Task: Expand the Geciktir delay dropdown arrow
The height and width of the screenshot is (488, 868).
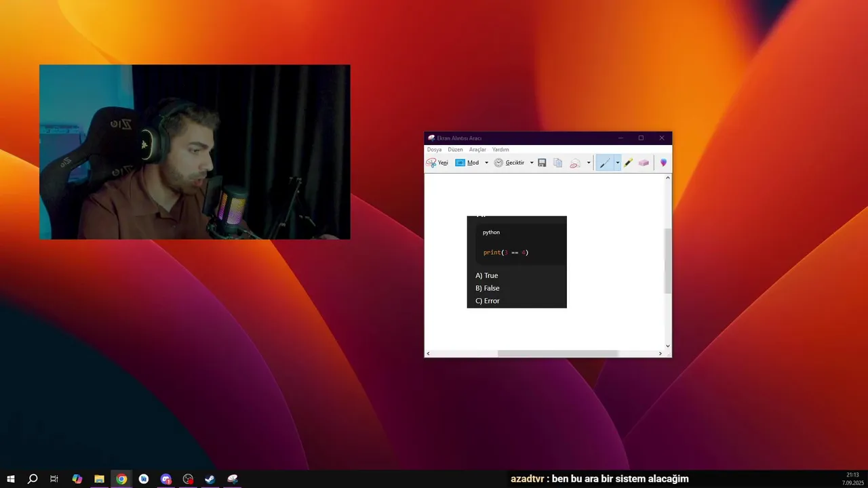Action: [532, 163]
